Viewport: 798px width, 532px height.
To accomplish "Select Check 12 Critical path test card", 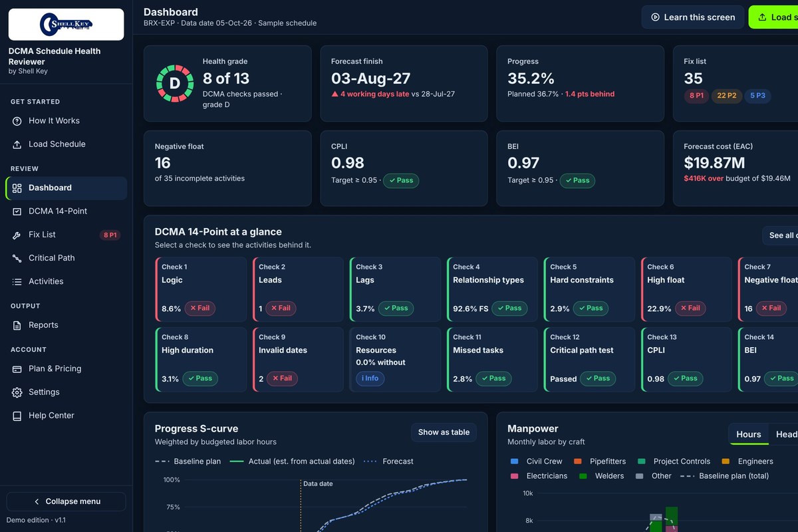I will 589,359.
